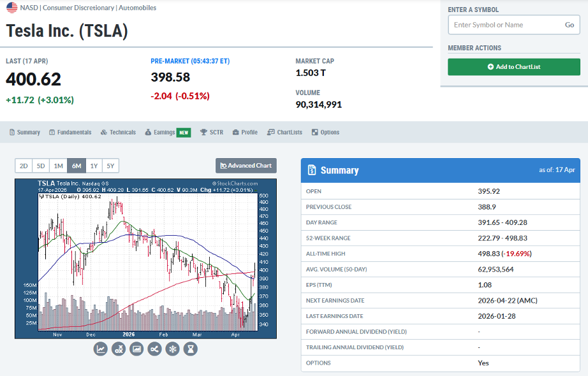
Task: Select the 5D chart range
Action: point(41,166)
